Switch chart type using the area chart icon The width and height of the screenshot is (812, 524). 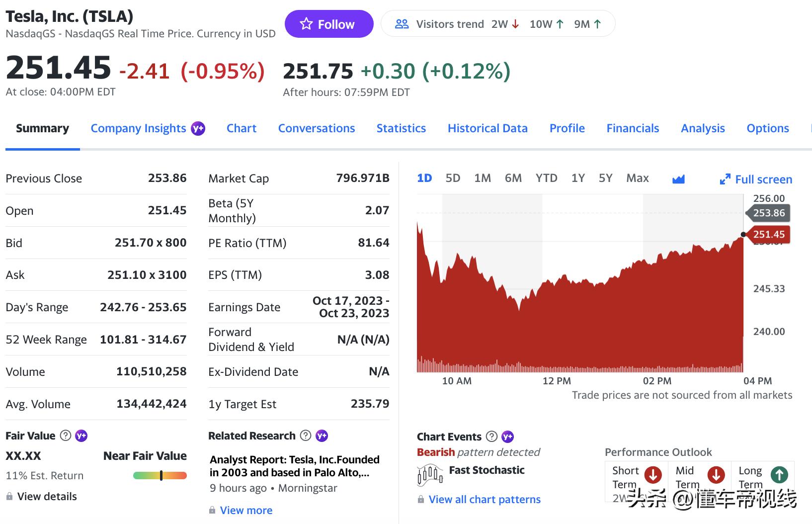pyautogui.click(x=678, y=179)
